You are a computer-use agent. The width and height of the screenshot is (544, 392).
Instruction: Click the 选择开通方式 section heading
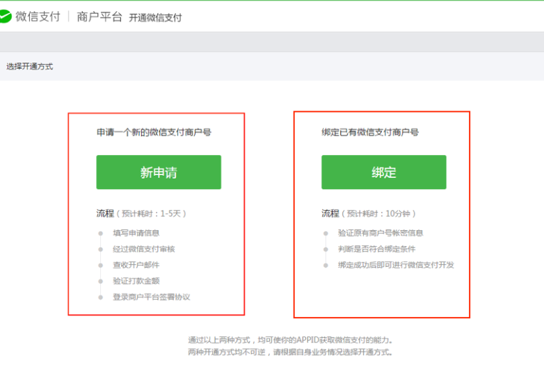click(x=30, y=67)
